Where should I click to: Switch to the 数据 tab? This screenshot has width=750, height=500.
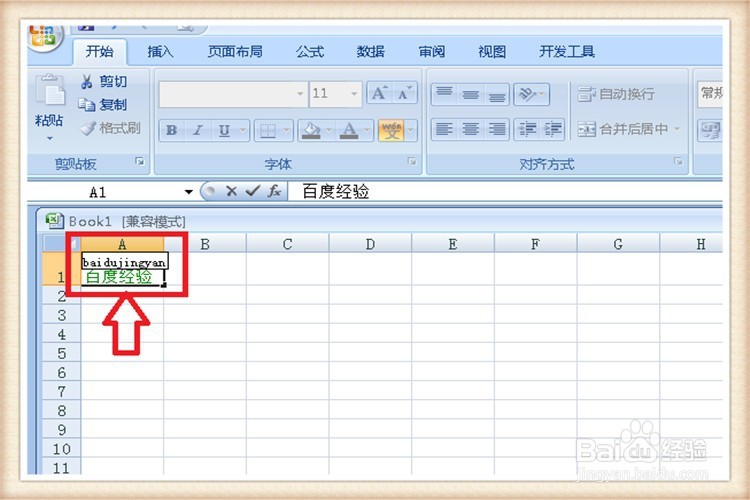(371, 51)
